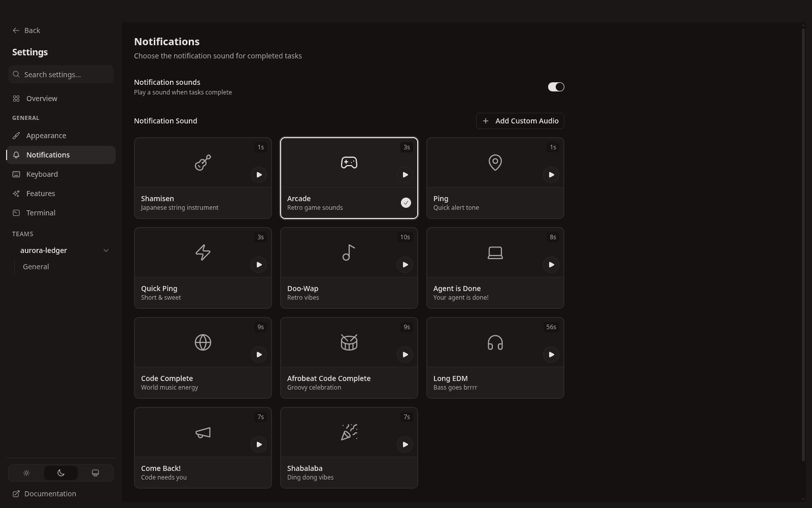The height and width of the screenshot is (508, 812).
Task: Select the system theme monitor icon
Action: [95, 473]
